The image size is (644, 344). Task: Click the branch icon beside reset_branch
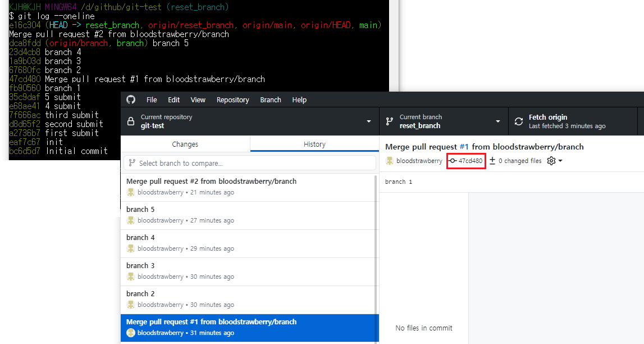click(x=390, y=121)
